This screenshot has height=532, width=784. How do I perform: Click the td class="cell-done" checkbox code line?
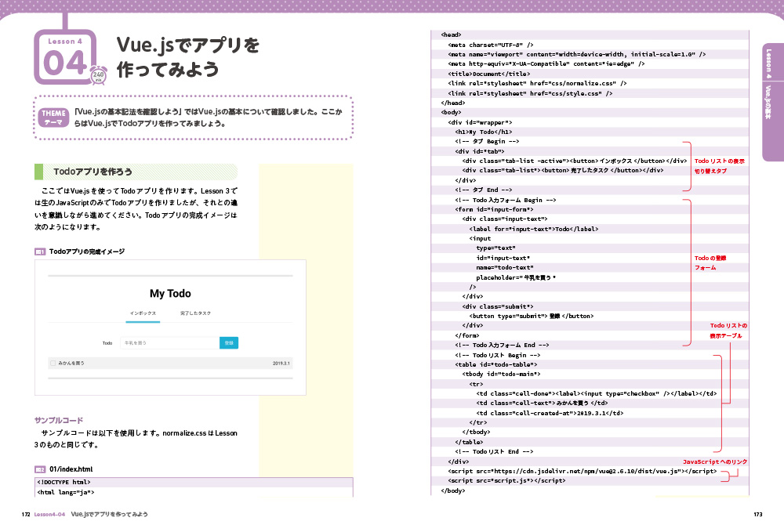(597, 393)
